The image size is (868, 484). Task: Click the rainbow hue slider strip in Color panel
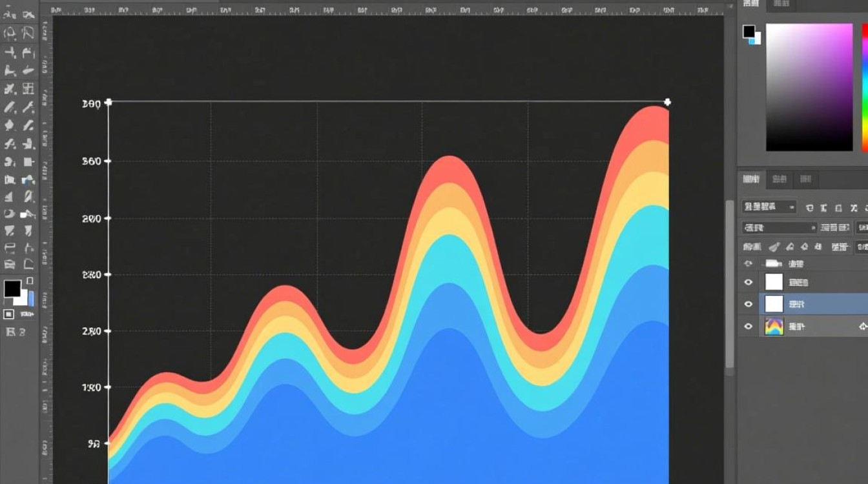[865, 87]
